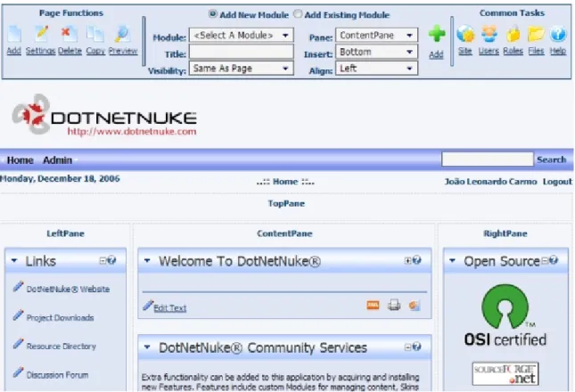Click the orange XML syndicate icon
Viewport: 575px width, 392px height.
click(373, 306)
